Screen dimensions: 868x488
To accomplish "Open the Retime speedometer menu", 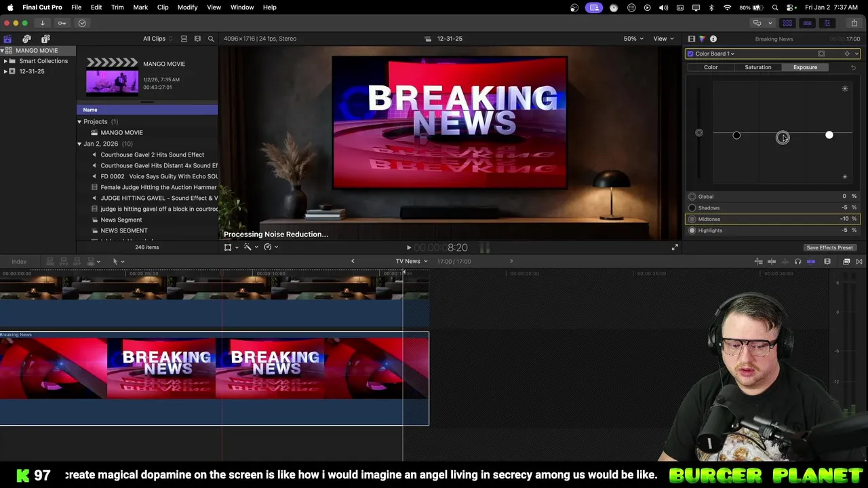I will point(271,247).
